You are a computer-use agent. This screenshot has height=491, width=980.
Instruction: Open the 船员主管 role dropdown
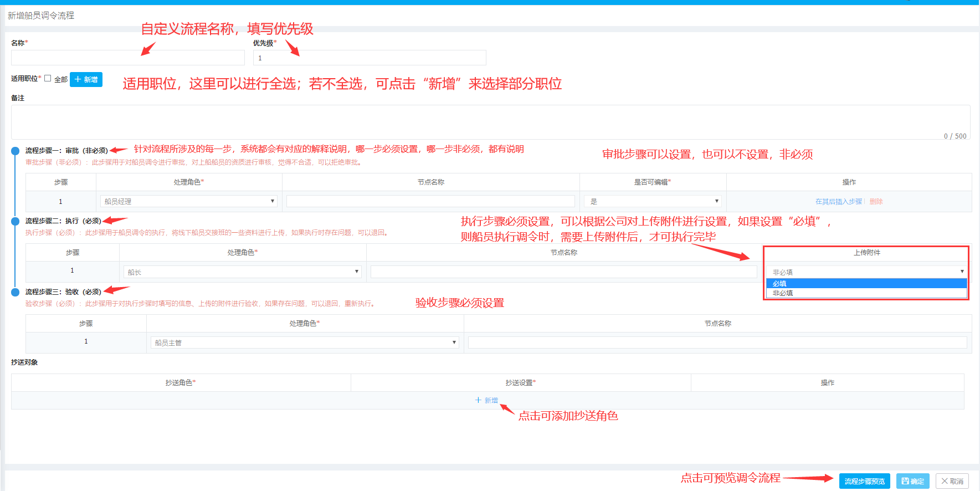point(305,342)
